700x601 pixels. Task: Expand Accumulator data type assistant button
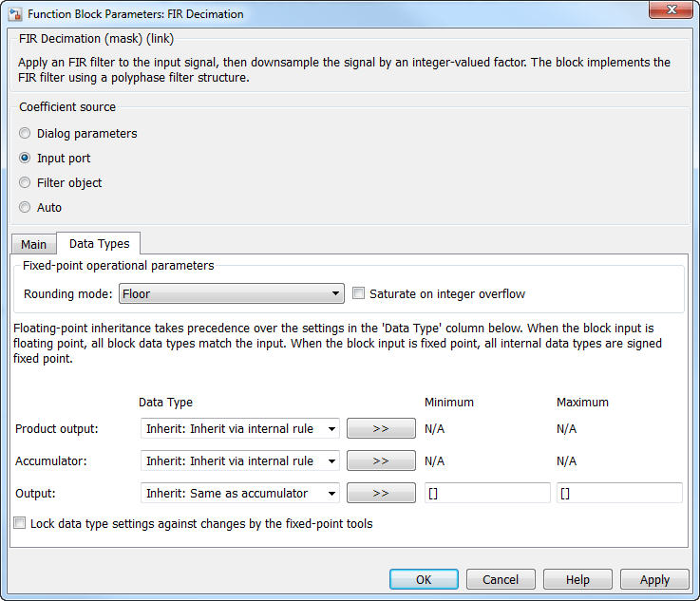click(381, 460)
